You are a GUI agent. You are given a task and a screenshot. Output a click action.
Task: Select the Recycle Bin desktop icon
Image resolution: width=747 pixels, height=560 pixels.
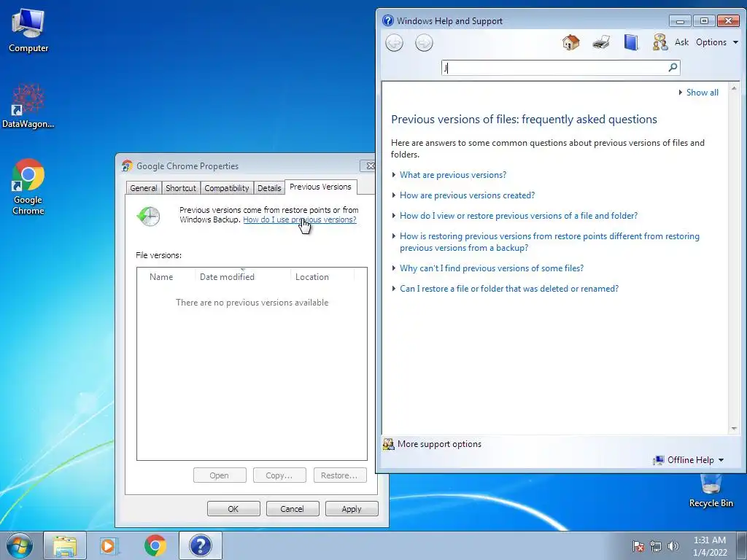(x=711, y=491)
